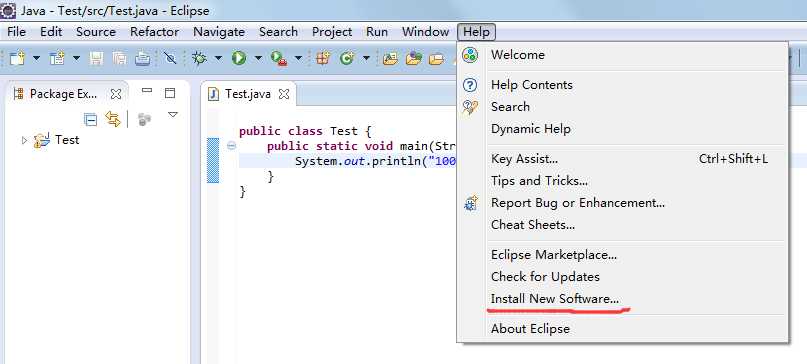Open dropdown beside New Java project icon
This screenshot has width=807, height=364.
coord(76,58)
